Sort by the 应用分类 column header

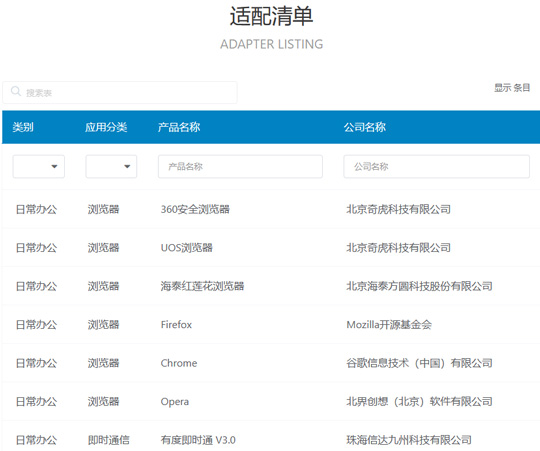click(106, 127)
